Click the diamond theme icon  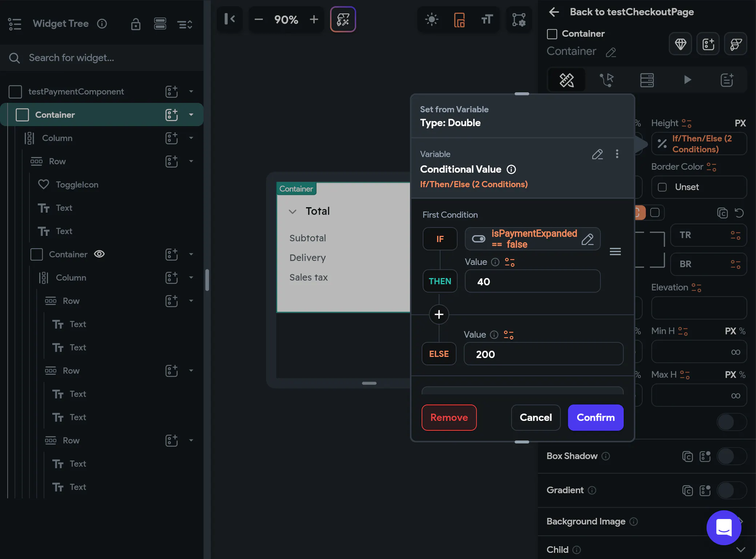680,44
